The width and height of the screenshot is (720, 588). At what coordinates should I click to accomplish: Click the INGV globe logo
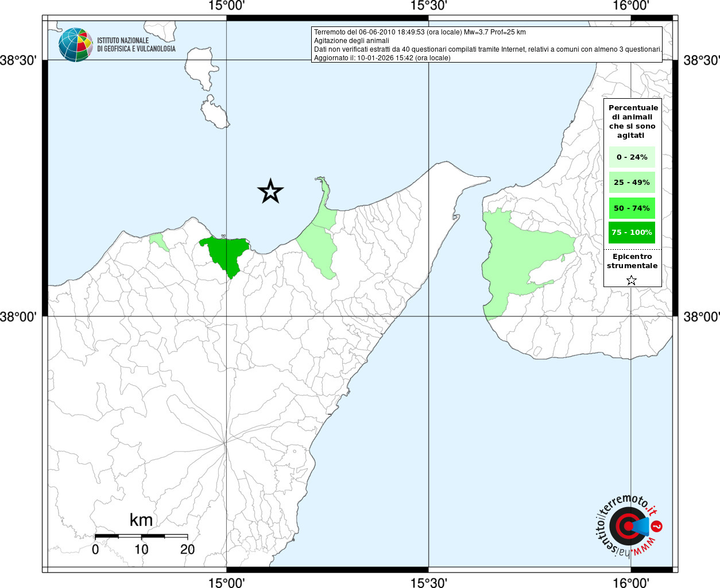[75, 45]
